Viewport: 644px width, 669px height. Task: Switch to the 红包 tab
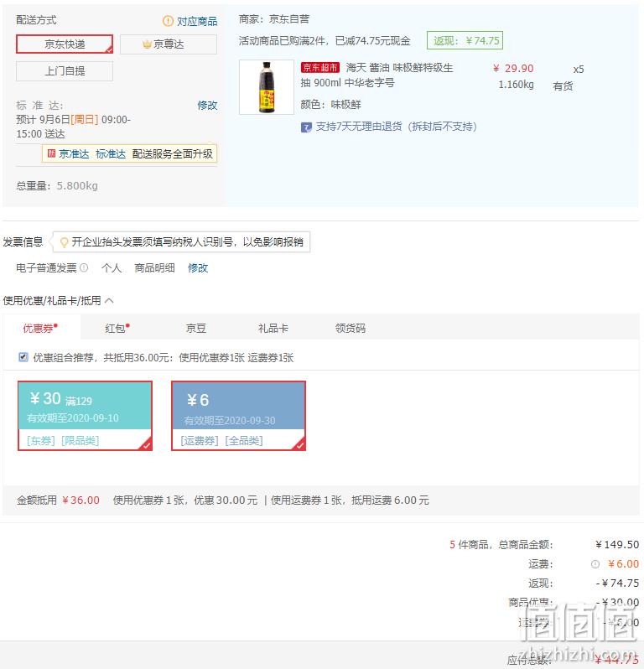tap(117, 328)
